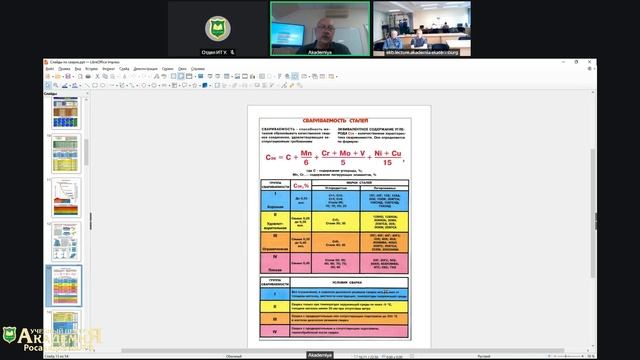640x360 pixels.
Task: Click the 3D Objects cube icon
Action: point(204,85)
